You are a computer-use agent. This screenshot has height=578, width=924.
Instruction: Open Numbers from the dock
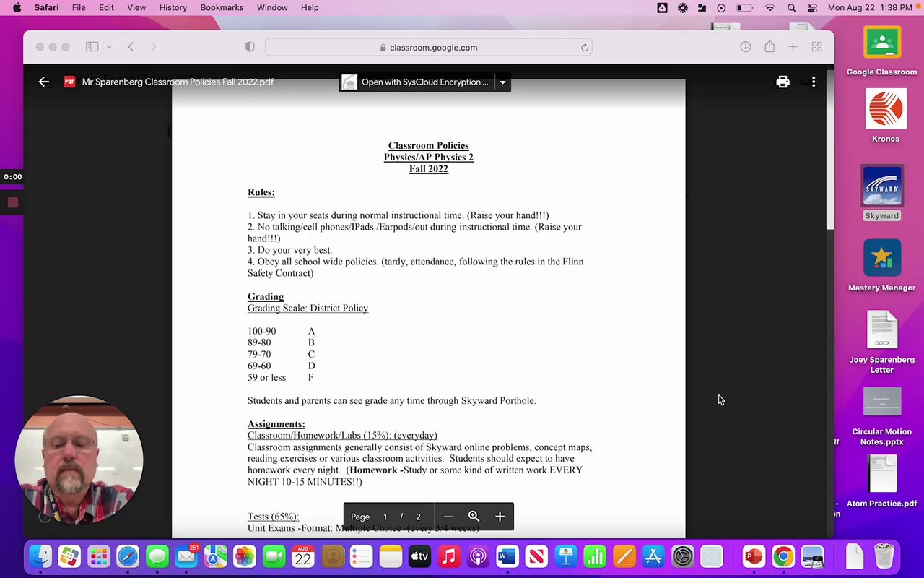pyautogui.click(x=595, y=557)
